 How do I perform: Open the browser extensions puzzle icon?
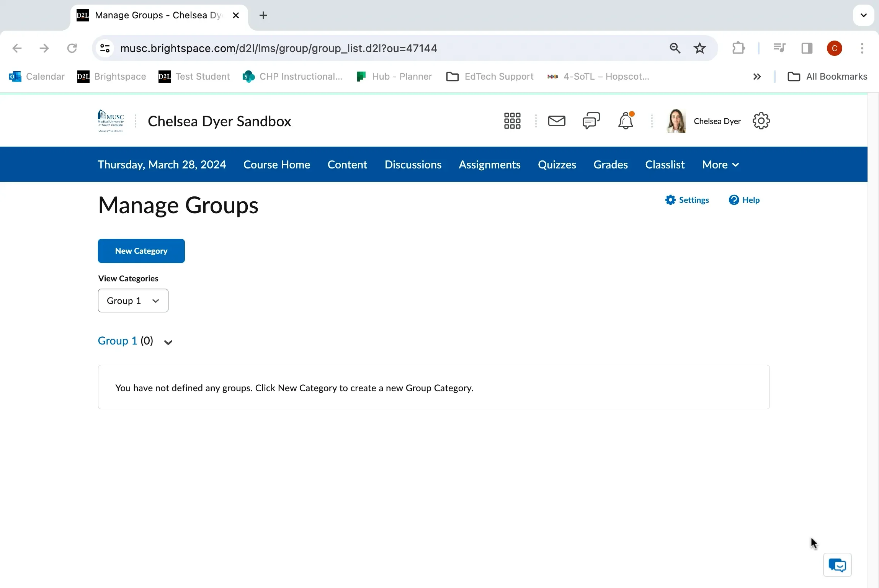click(x=739, y=48)
